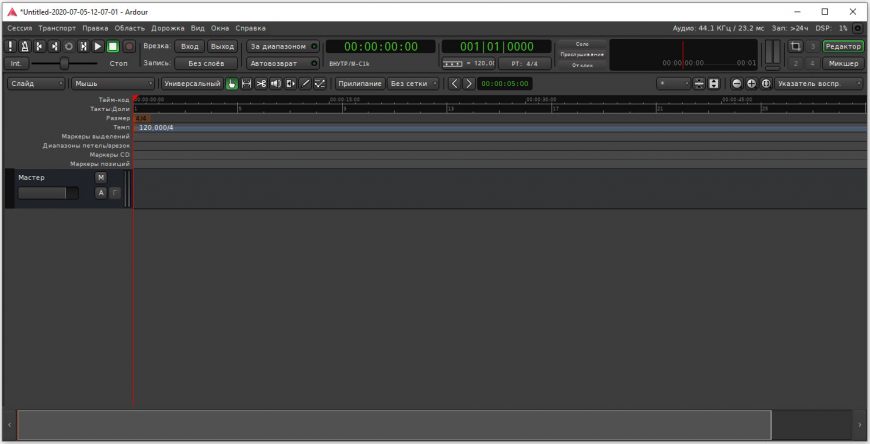
Task: Click the shuttle speed slider
Action: (65, 63)
